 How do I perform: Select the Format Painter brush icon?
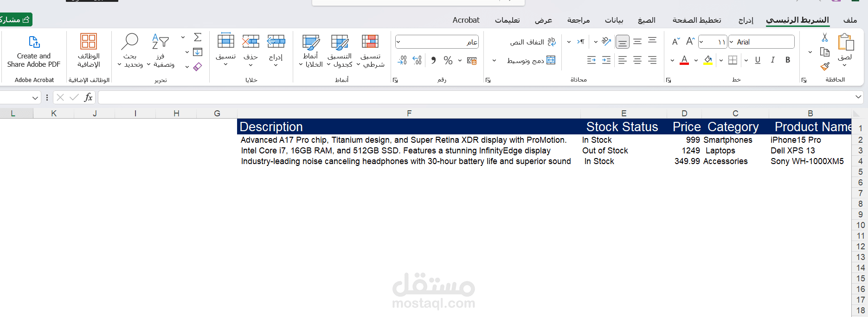(x=824, y=66)
